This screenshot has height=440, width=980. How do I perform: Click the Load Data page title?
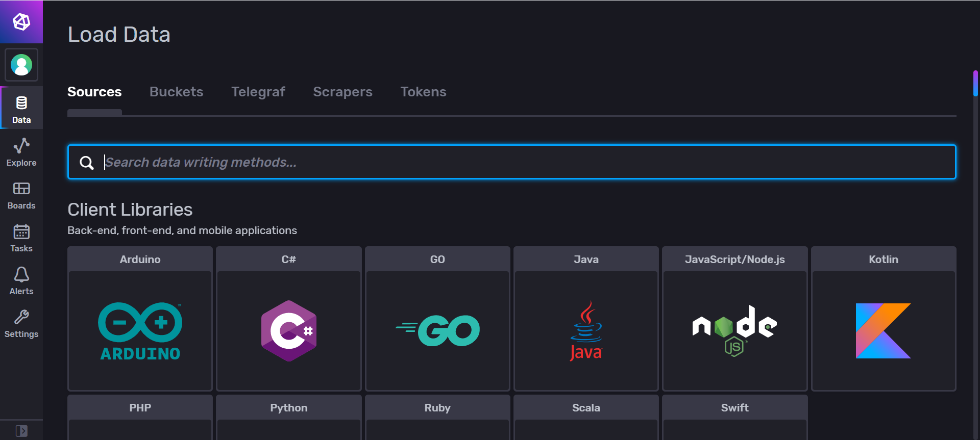click(119, 35)
